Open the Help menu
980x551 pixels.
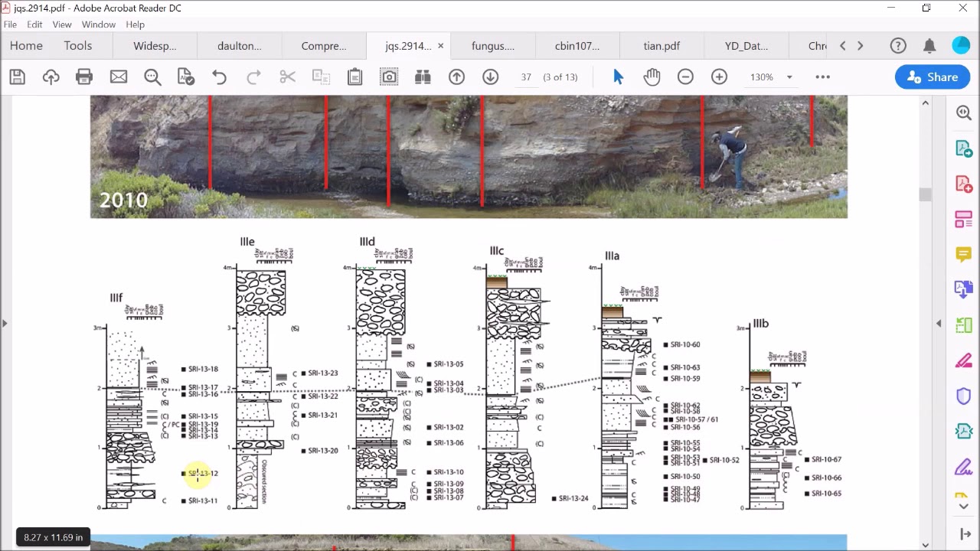[135, 24]
